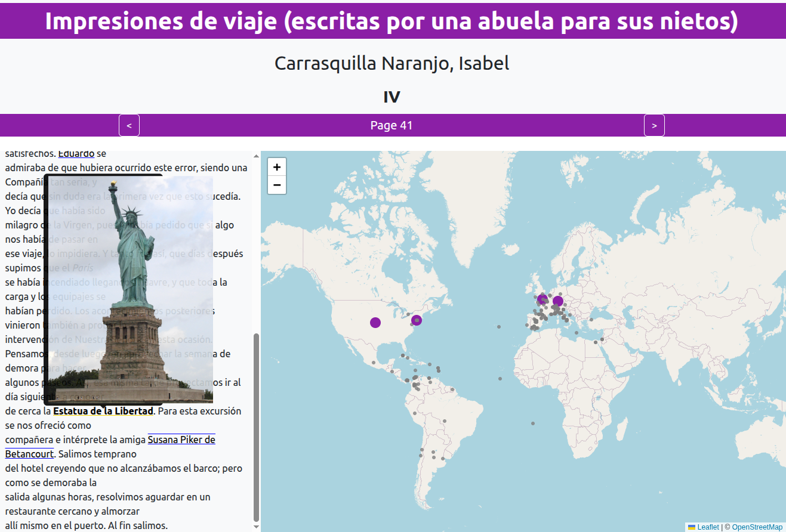Zoom out of the map with the minus button
The image size is (786, 532).
(x=277, y=185)
